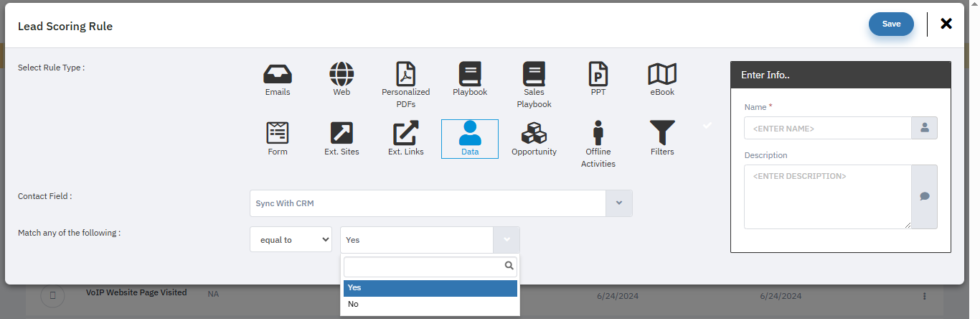Screen dimensions: 980x319
Task: Pick the Playbook rule type
Action: 470,74
